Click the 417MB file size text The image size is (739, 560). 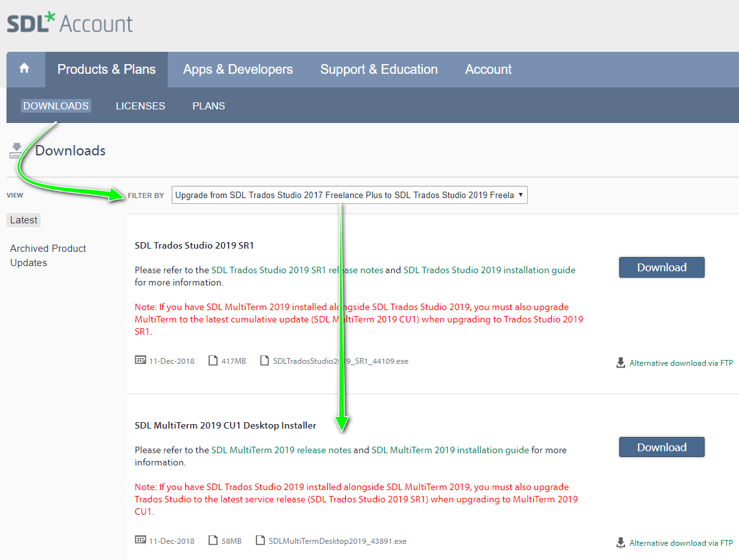[x=234, y=361]
